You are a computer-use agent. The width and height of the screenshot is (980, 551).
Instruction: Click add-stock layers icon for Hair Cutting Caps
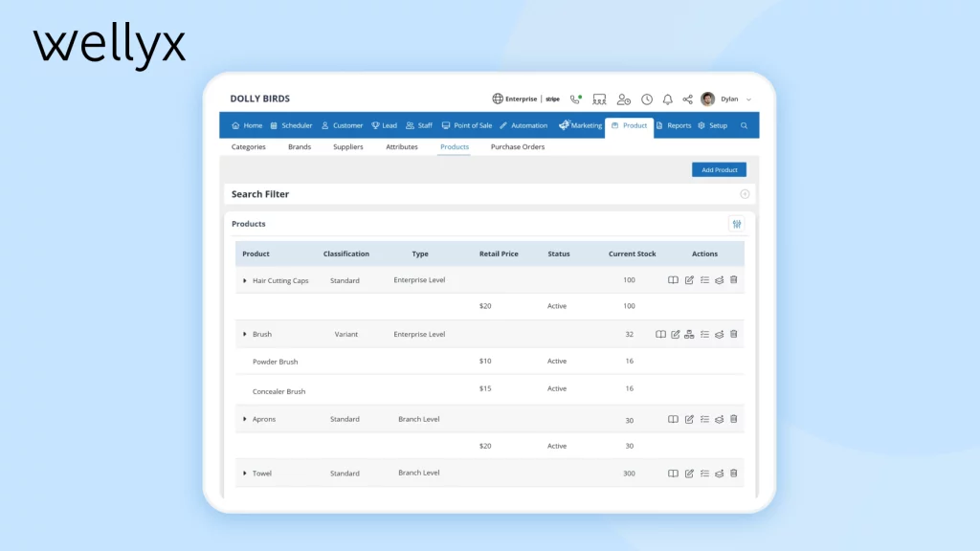(720, 280)
